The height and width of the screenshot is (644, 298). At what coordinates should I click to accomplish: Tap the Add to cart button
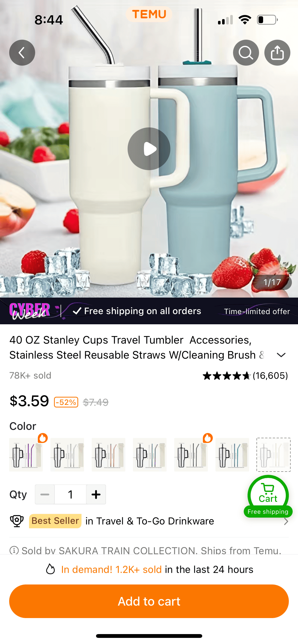[149, 601]
